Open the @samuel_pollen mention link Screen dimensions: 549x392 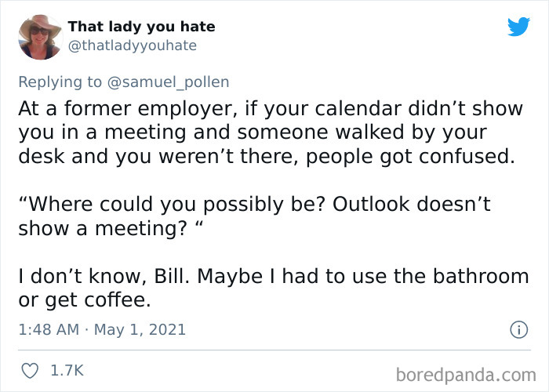168,82
